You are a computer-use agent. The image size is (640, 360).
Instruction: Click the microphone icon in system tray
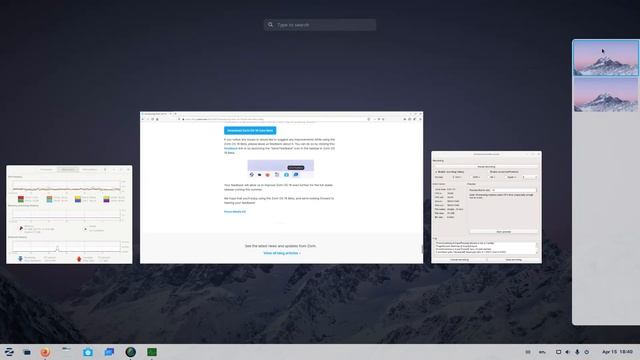point(577,352)
